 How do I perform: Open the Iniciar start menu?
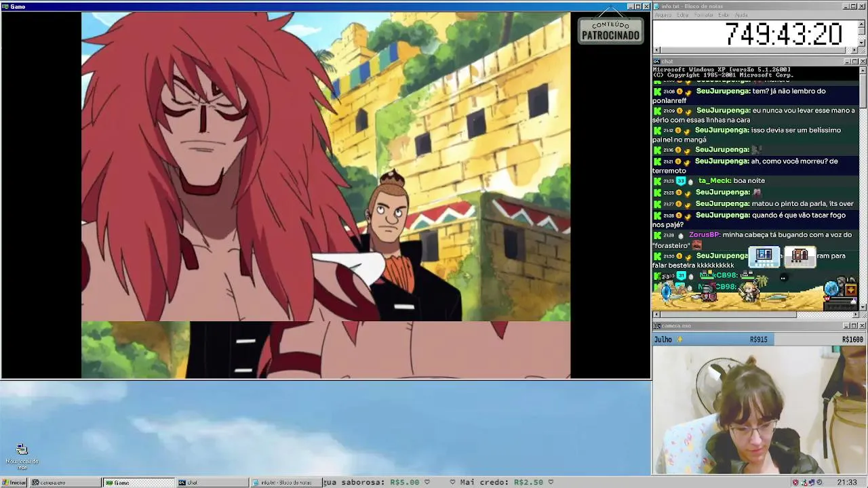14,483
